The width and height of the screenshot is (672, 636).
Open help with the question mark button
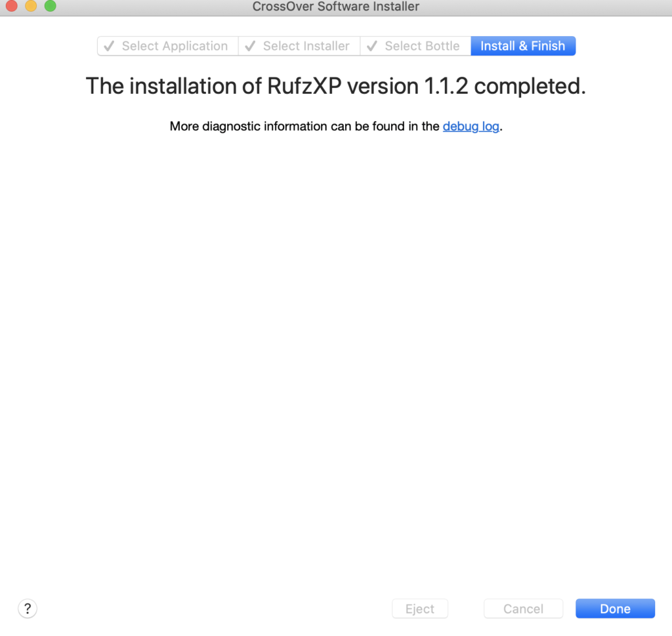[27, 608]
